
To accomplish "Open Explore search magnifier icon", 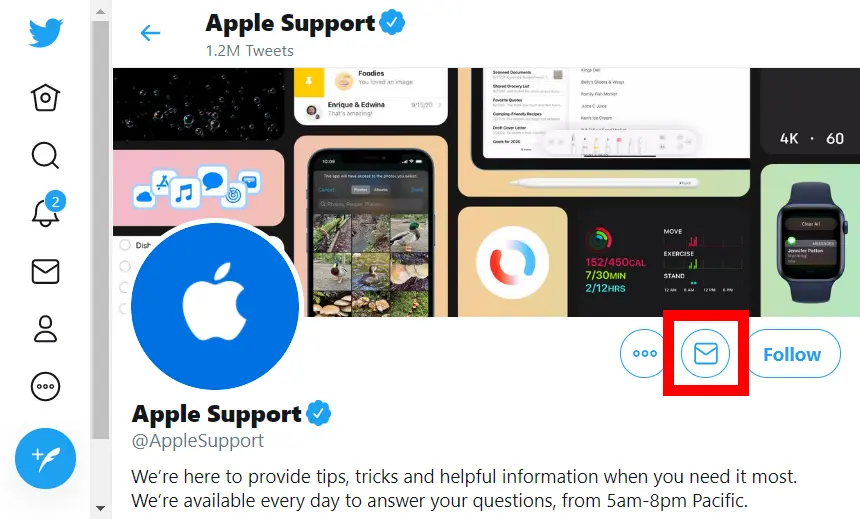I will 46,155.
